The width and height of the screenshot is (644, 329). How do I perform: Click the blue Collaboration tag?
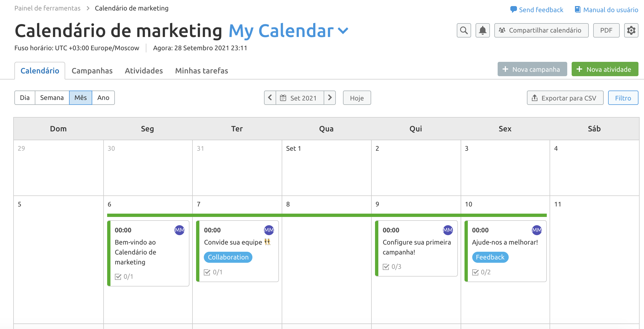pyautogui.click(x=228, y=257)
